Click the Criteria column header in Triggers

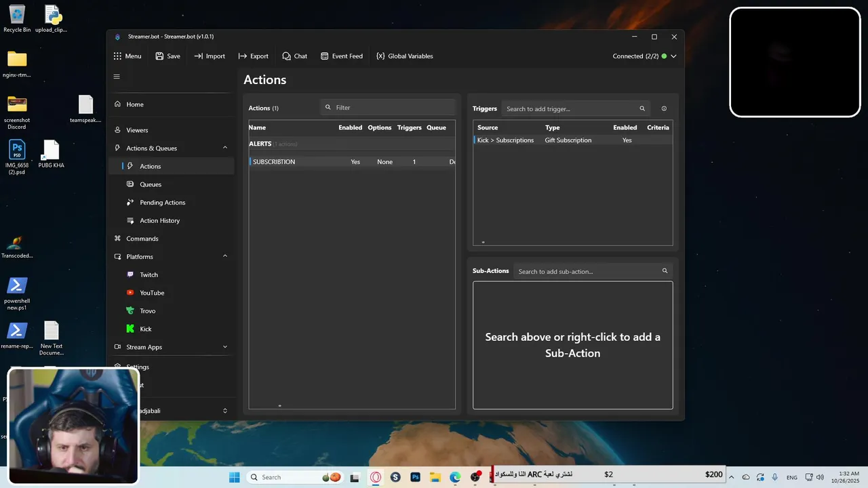[x=658, y=127]
